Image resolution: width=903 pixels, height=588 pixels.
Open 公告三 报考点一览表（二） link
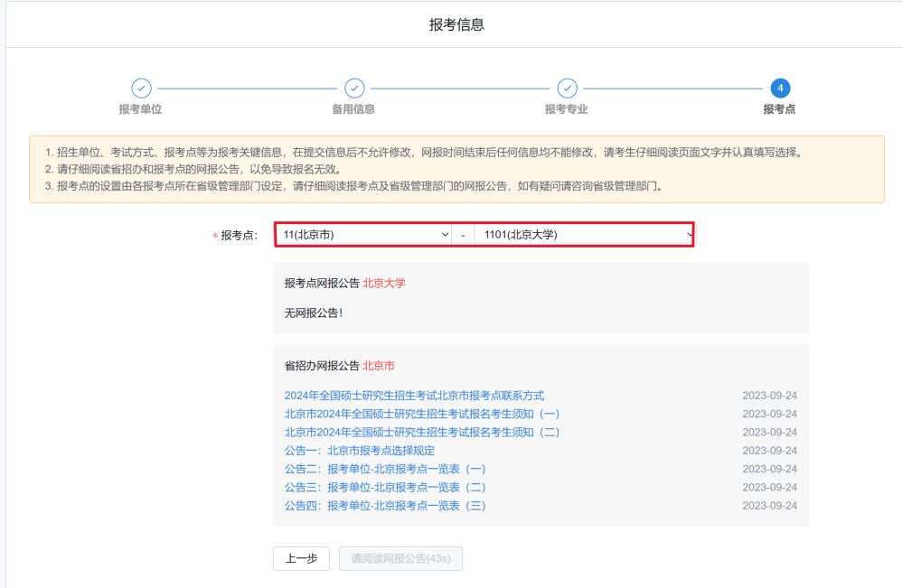pos(385,487)
